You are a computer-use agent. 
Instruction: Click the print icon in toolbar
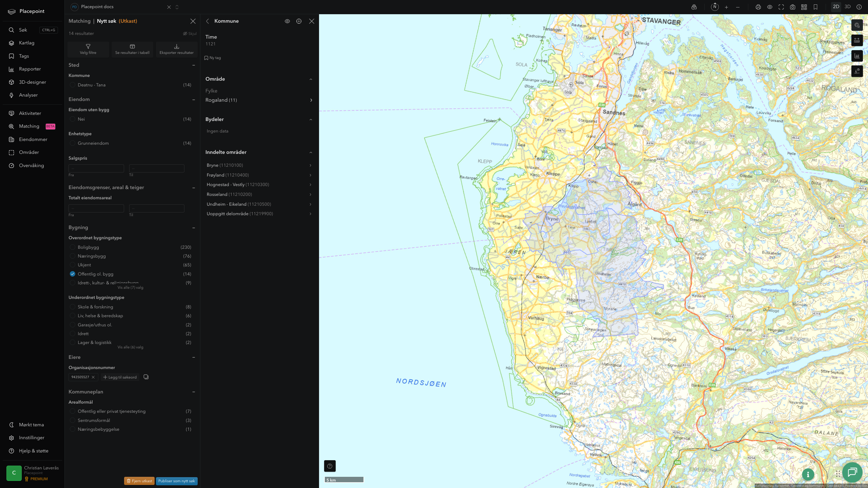pos(758,7)
